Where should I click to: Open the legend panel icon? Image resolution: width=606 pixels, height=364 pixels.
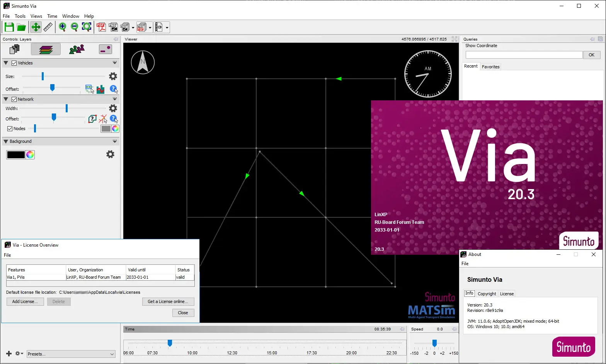coord(106,49)
